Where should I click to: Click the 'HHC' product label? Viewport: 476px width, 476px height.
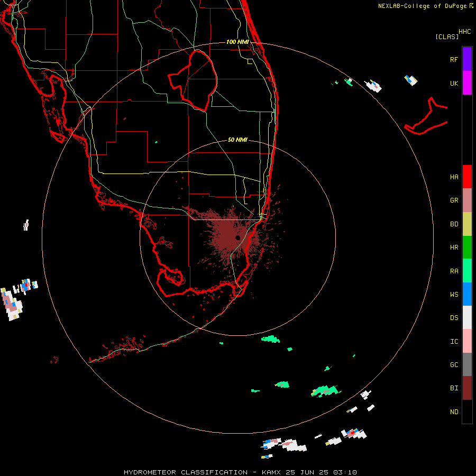click(464, 32)
